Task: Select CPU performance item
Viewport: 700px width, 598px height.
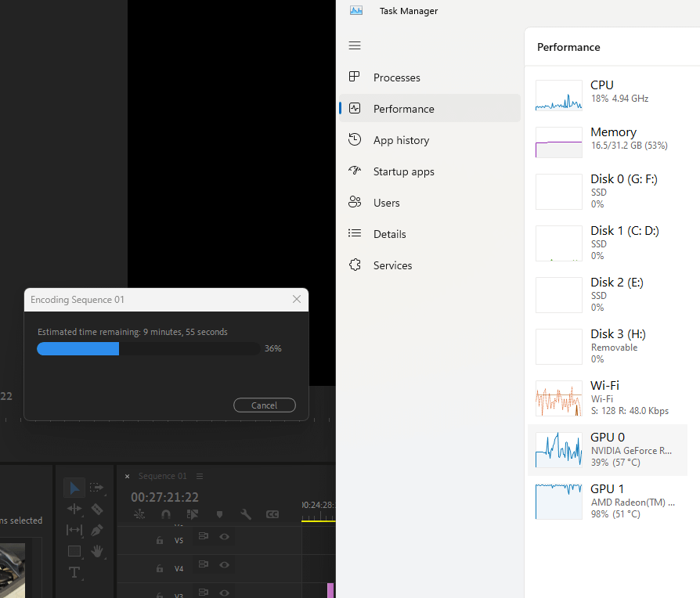Action: point(608,95)
